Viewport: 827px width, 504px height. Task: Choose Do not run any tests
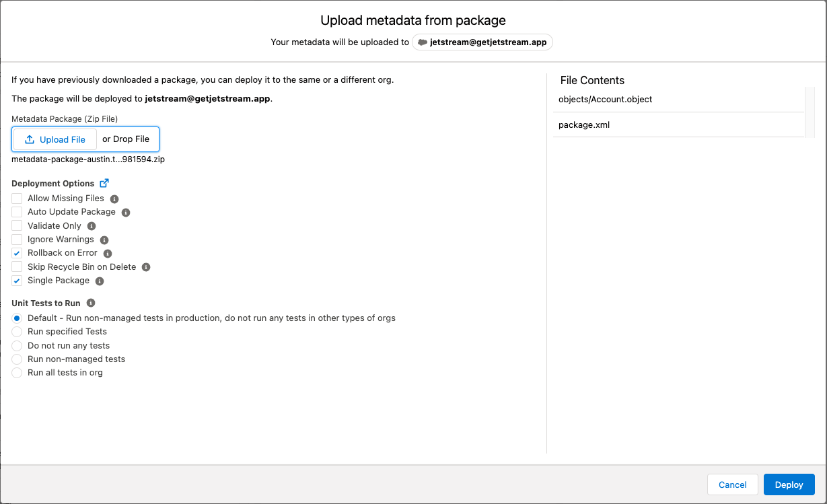17,346
